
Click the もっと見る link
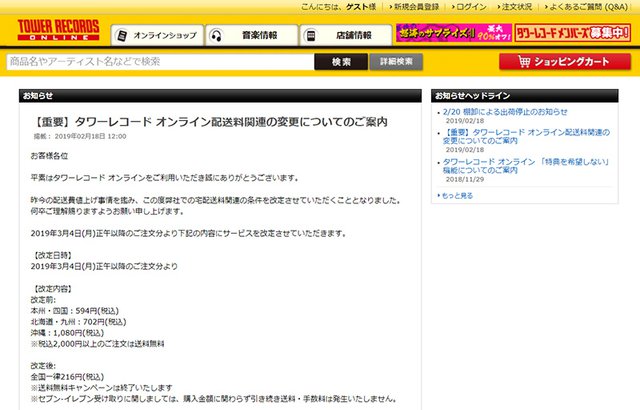[x=456, y=196]
